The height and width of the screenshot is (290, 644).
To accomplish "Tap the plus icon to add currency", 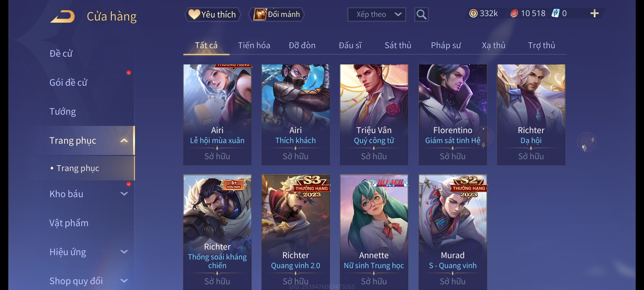I will click(594, 13).
